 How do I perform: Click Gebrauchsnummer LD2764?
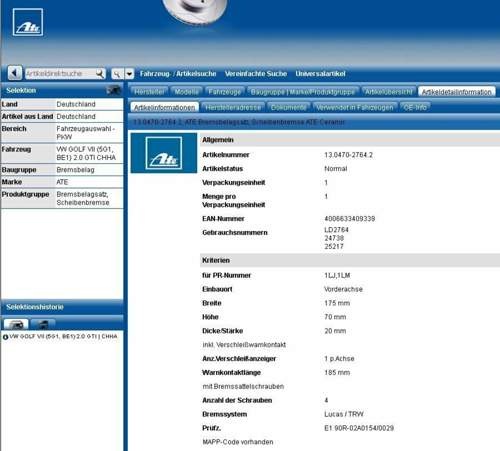[x=336, y=230]
